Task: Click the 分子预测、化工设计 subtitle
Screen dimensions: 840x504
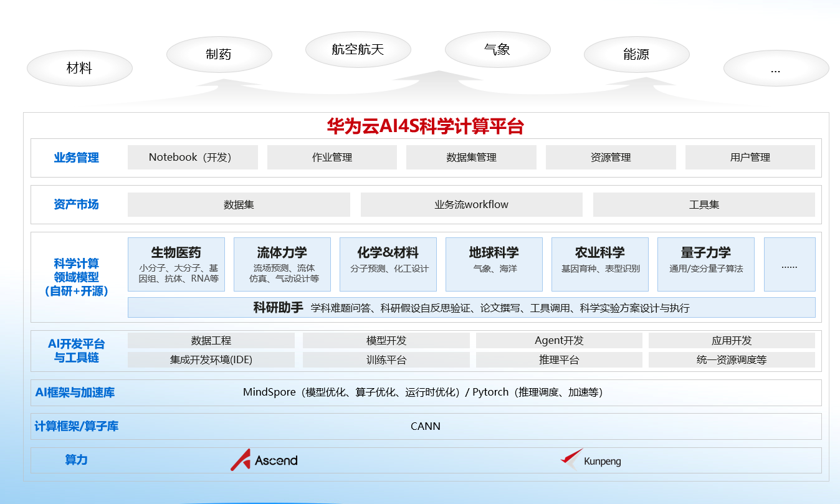Action: [x=388, y=269]
